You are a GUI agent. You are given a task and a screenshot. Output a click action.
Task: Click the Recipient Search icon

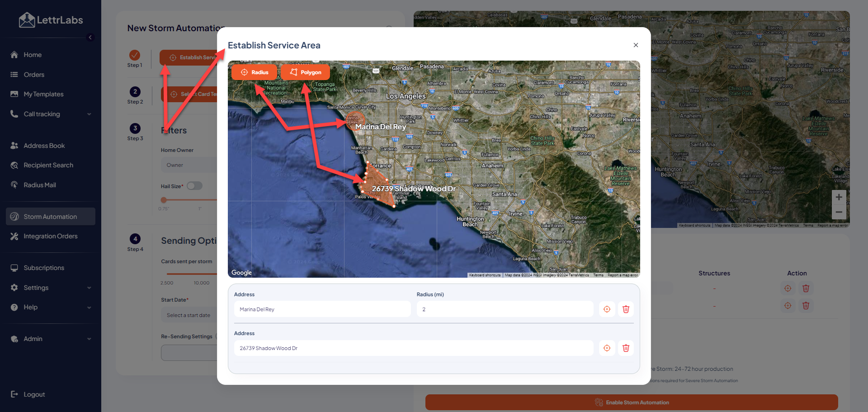coord(14,165)
